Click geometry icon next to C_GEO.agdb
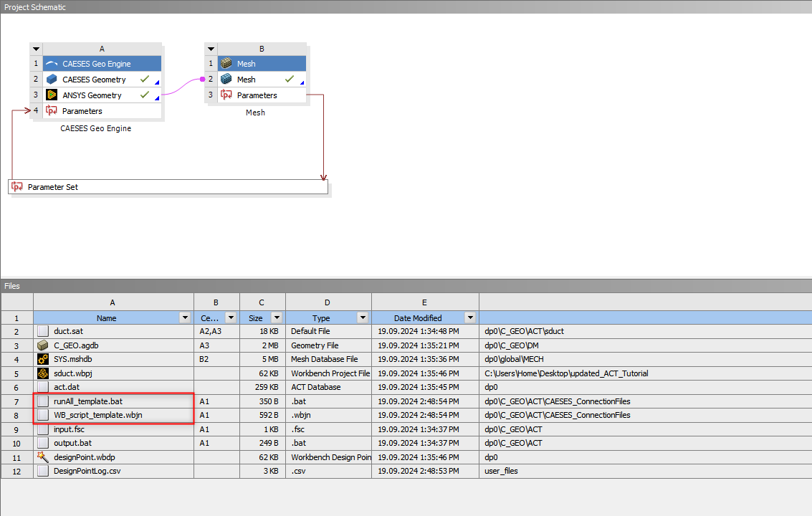The width and height of the screenshot is (812, 516). pyautogui.click(x=43, y=345)
